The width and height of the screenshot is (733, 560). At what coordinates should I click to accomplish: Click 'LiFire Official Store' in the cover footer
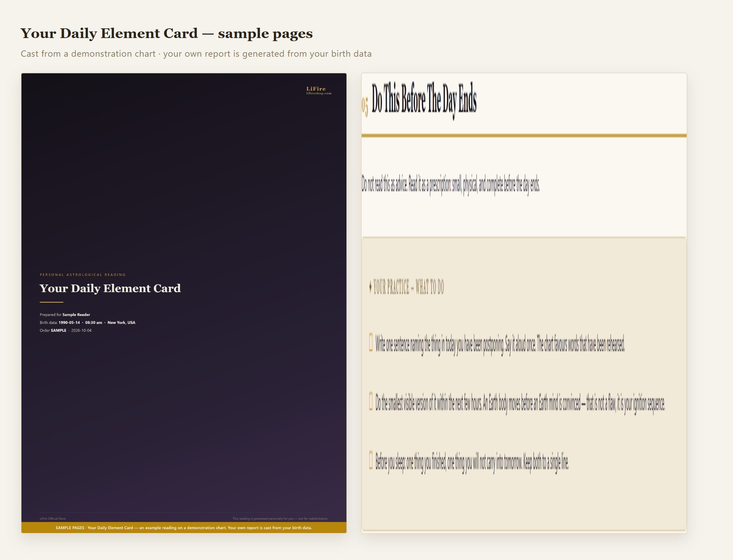(53, 519)
